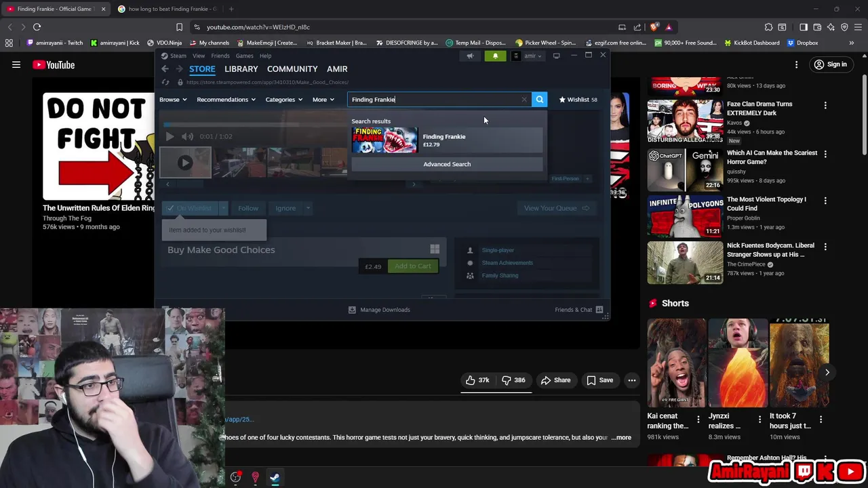The image size is (868, 488).
Task: Add Make Good Choices to cart
Action: click(412, 266)
